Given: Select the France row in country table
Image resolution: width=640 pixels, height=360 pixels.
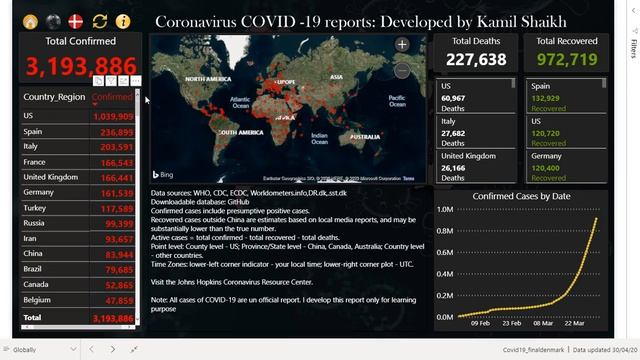Looking at the screenshot, I should [78, 162].
